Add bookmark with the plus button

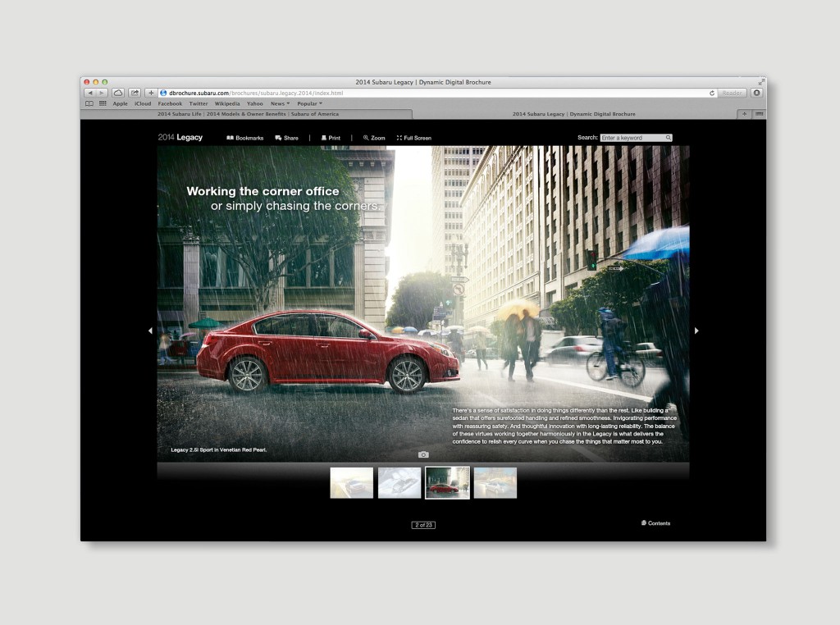[x=151, y=94]
